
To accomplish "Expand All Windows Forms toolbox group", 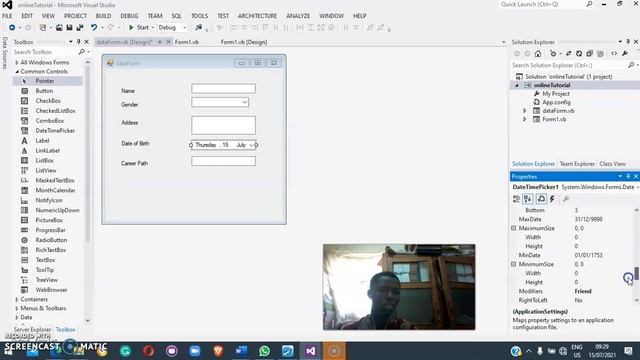I will 17,62.
